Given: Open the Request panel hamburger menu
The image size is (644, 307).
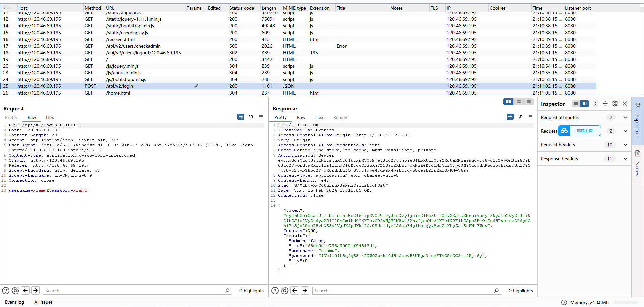Looking at the screenshot, I should pos(261,117).
